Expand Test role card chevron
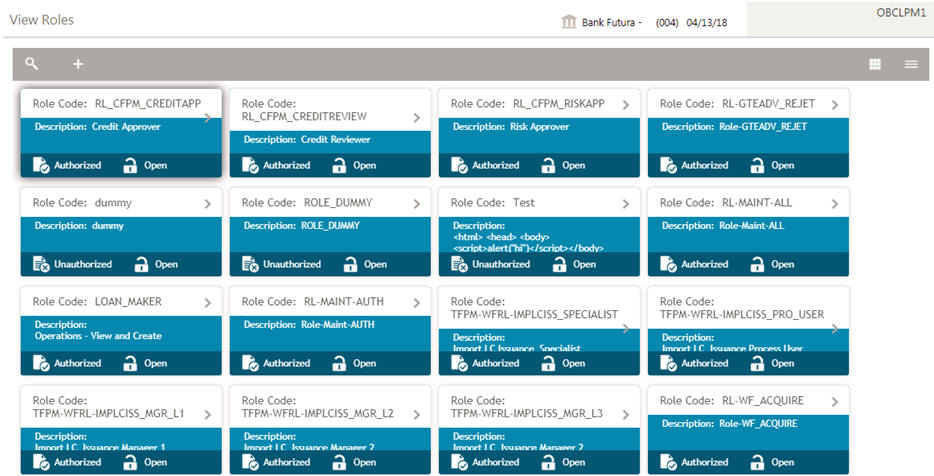This screenshot has width=934, height=476. point(626,204)
